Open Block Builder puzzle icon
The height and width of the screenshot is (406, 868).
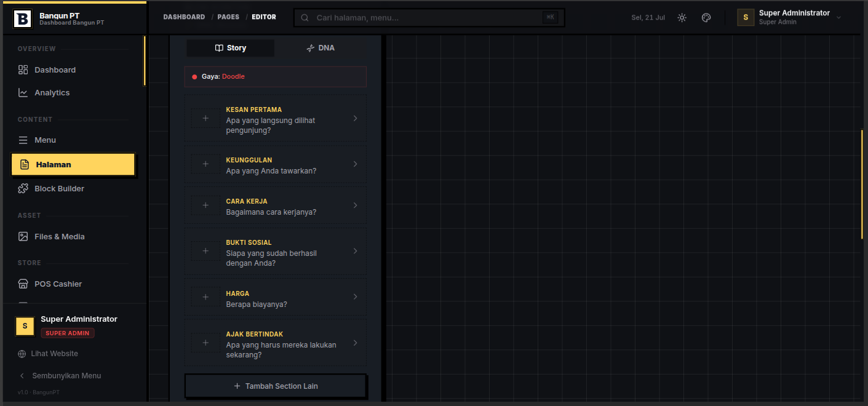pos(23,189)
